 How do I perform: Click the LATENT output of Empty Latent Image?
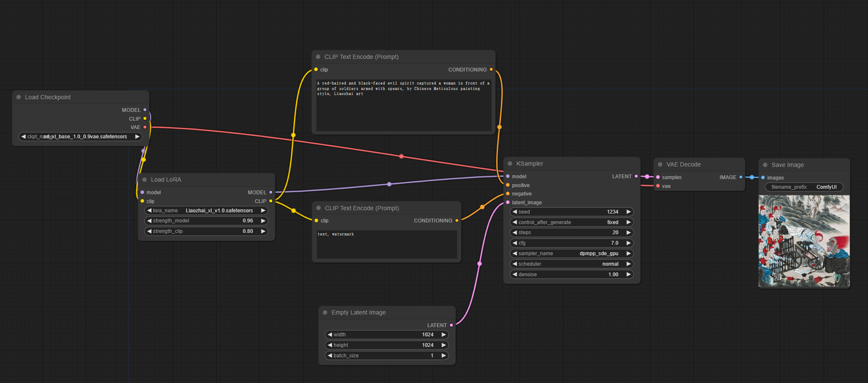[451, 325]
